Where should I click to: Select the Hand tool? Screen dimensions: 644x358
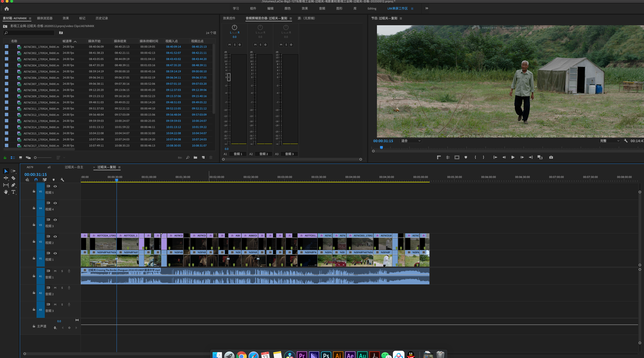6,192
